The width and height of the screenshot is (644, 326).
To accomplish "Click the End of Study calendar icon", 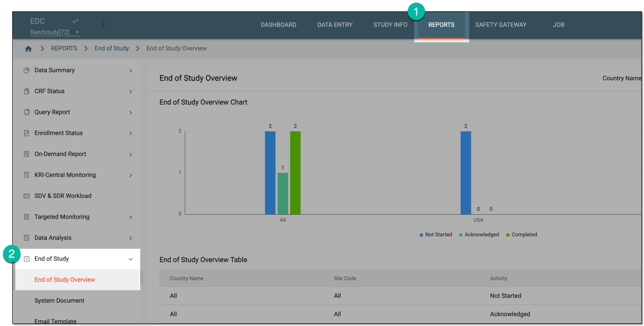I will 27,259.
